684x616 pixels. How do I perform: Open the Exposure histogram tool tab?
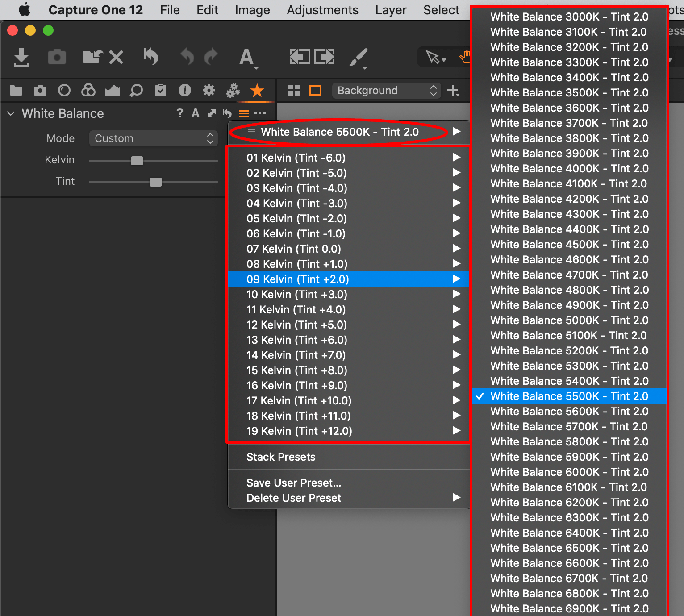pos(113,91)
